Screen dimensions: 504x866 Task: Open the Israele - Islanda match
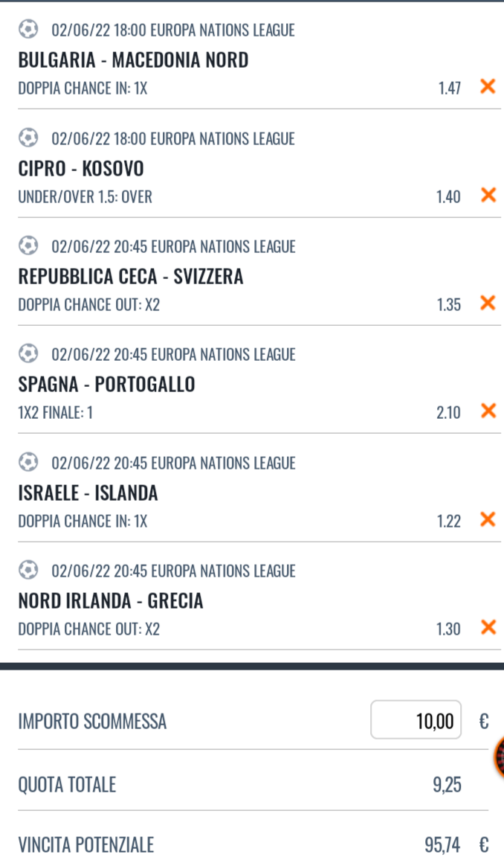point(88,493)
